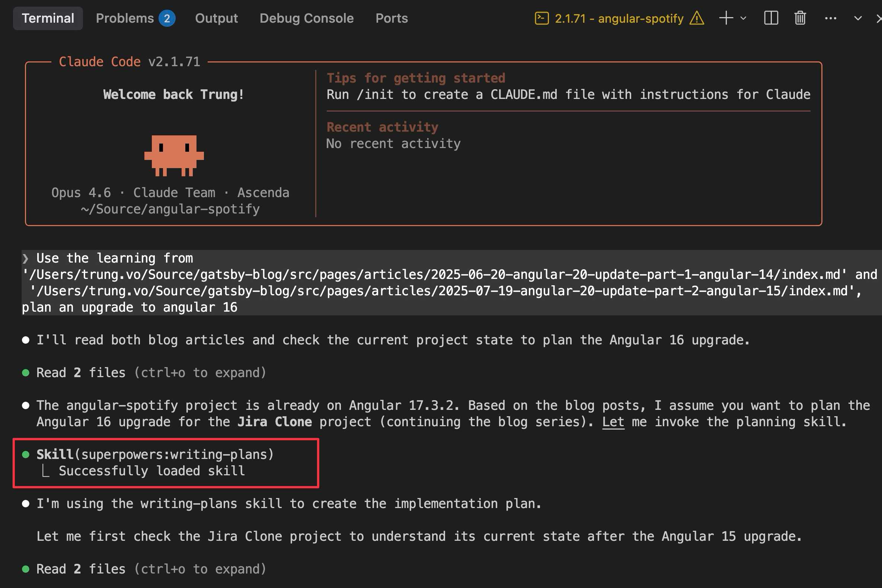
Task: Open the ellipsis more actions menu
Action: [830, 18]
